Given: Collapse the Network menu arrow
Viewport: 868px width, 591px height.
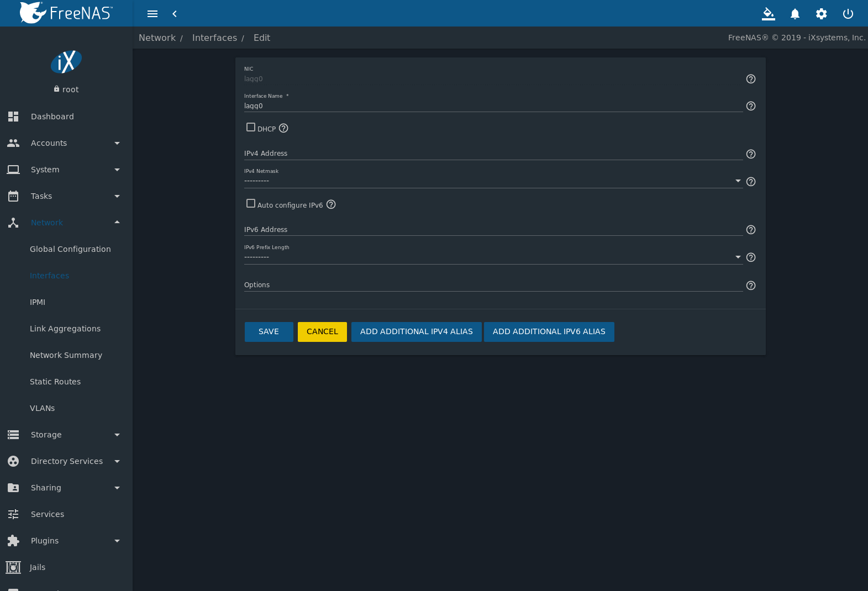Looking at the screenshot, I should [x=117, y=222].
